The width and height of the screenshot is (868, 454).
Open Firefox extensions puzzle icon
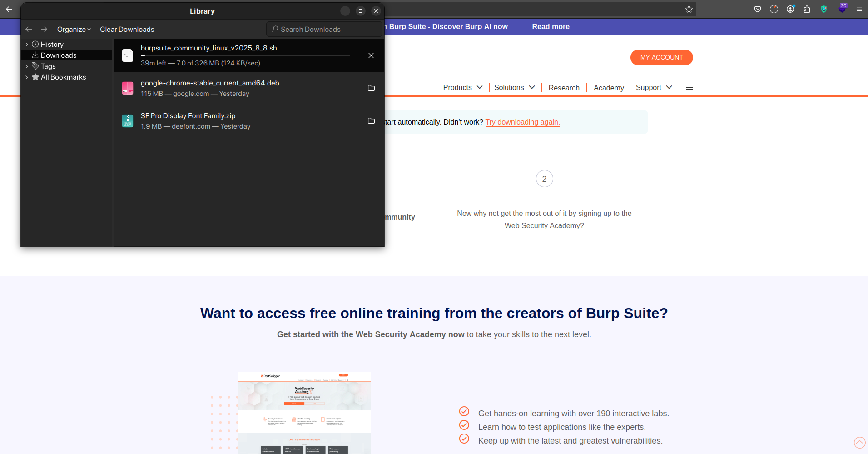pos(807,9)
